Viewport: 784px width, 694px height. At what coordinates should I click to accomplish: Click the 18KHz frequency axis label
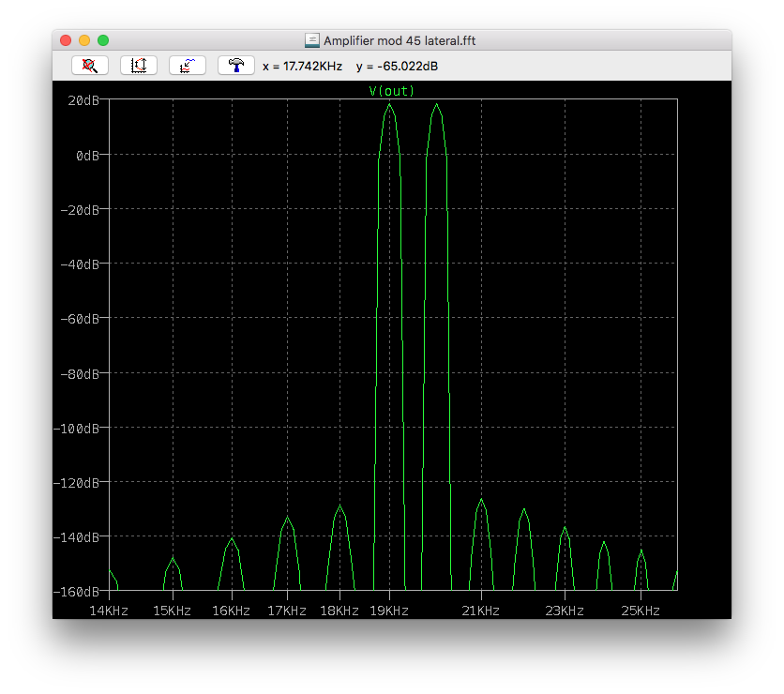(339, 611)
